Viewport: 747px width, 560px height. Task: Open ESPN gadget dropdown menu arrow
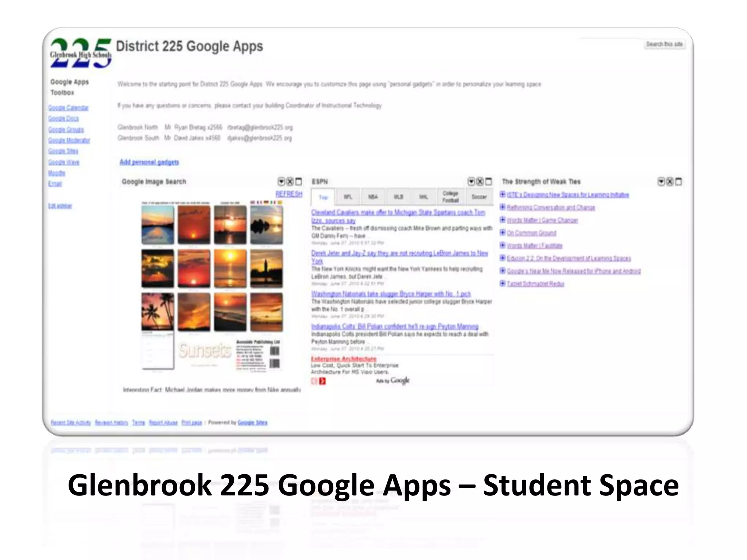(471, 182)
